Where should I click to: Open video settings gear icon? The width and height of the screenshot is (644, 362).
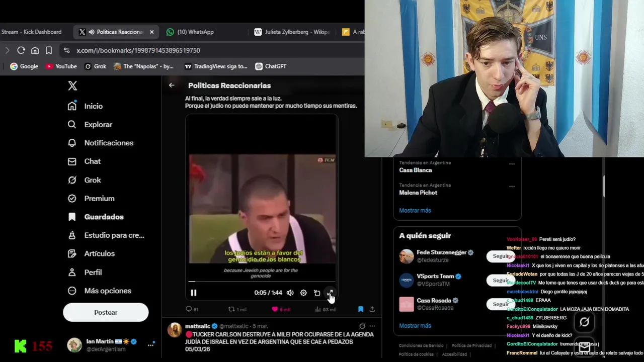pos(303,293)
